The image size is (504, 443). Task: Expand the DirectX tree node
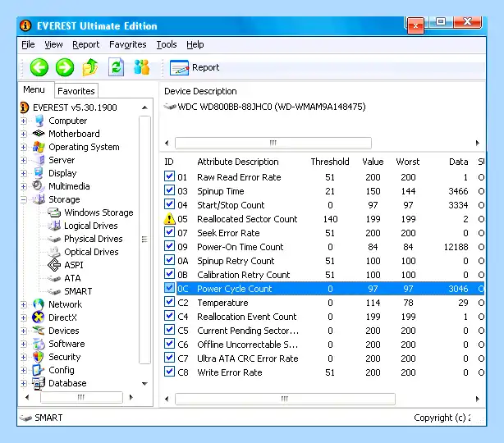tap(24, 317)
